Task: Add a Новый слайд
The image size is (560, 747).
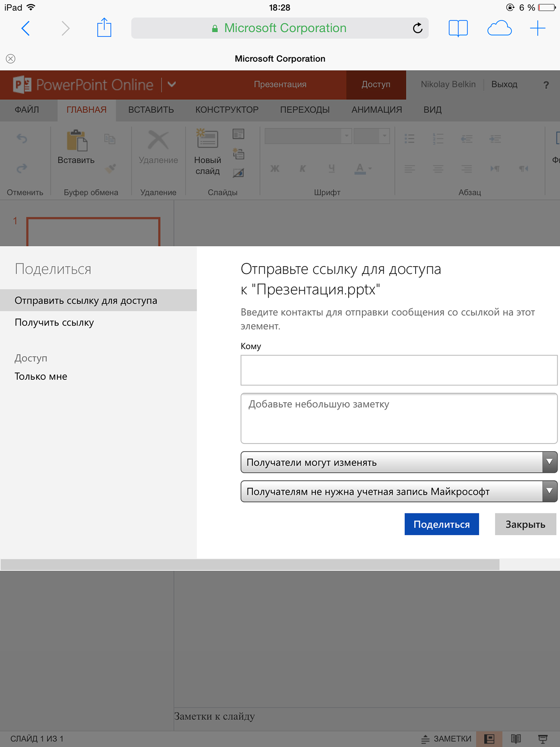Action: (208, 152)
